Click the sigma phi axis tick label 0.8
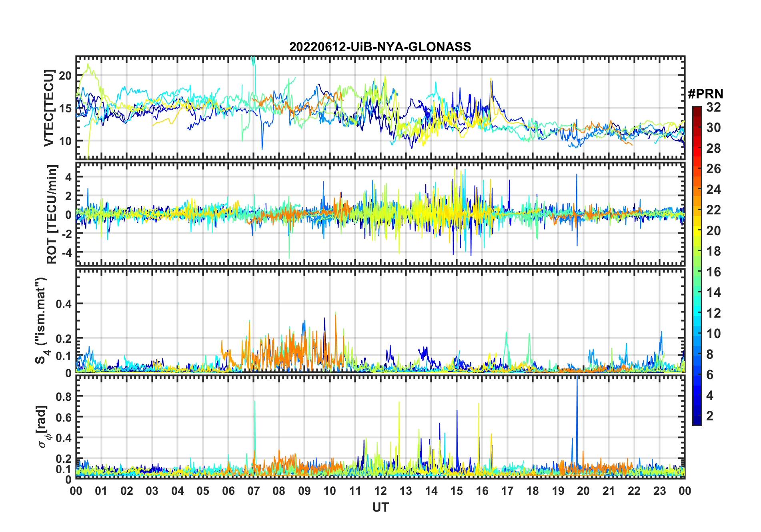Image resolution: width=761 pixels, height=532 pixels. tap(64, 396)
